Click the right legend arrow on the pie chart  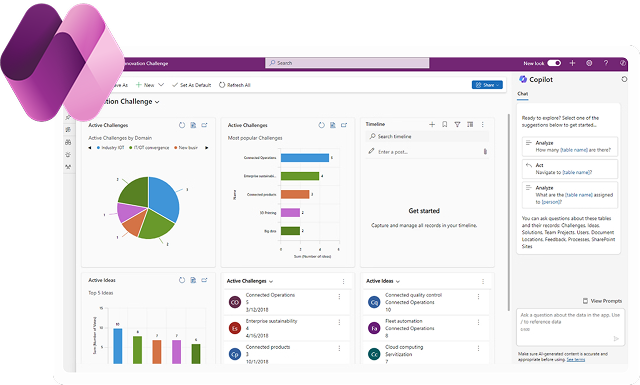click(207, 148)
